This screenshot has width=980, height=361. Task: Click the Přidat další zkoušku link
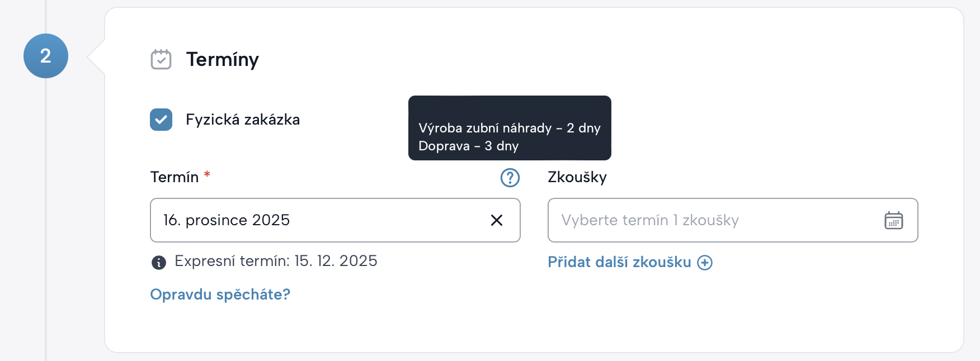pyautogui.click(x=619, y=262)
